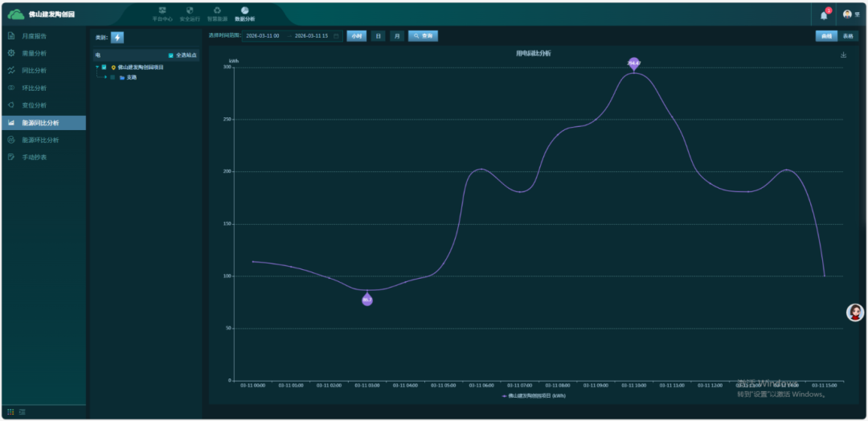Image resolution: width=868 pixels, height=421 pixels.
Task: Open the floating assistant avatar
Action: point(855,313)
